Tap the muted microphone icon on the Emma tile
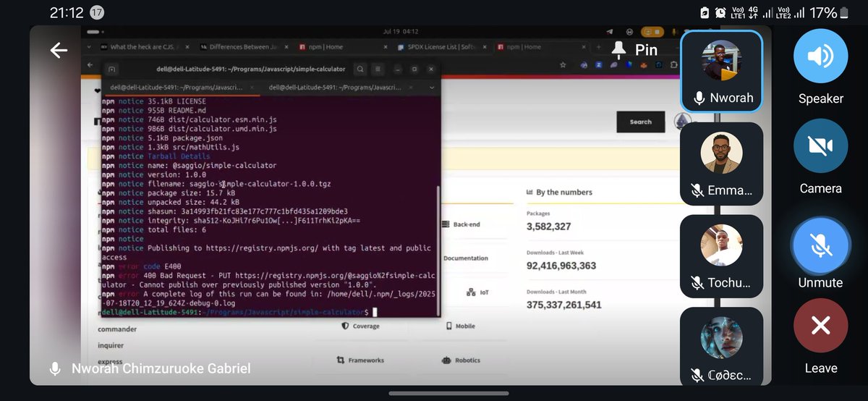This screenshot has height=401, width=868. click(x=697, y=190)
